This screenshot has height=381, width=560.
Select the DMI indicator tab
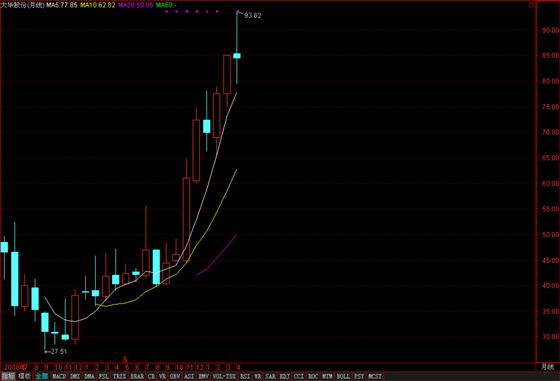(75, 376)
